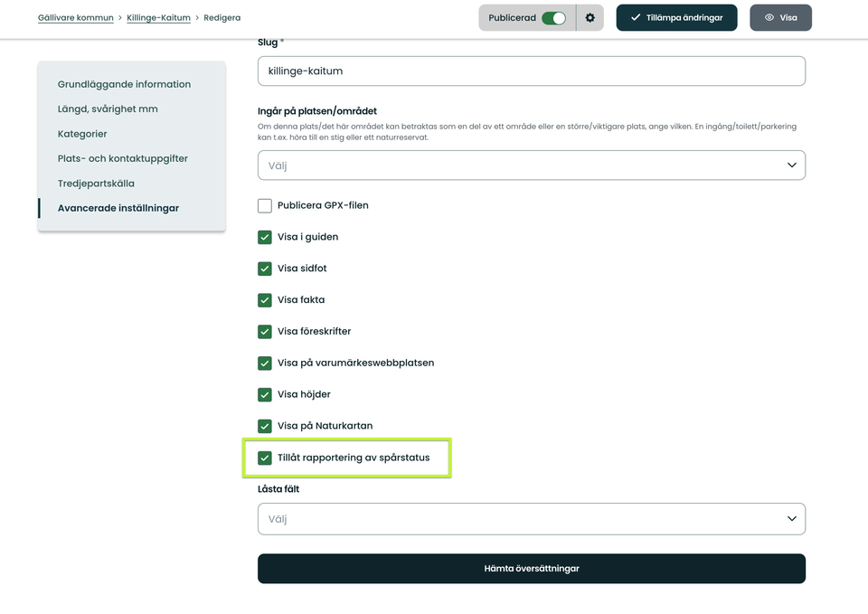Uncheck Tillåt rapportering av spårstatus

(x=265, y=458)
